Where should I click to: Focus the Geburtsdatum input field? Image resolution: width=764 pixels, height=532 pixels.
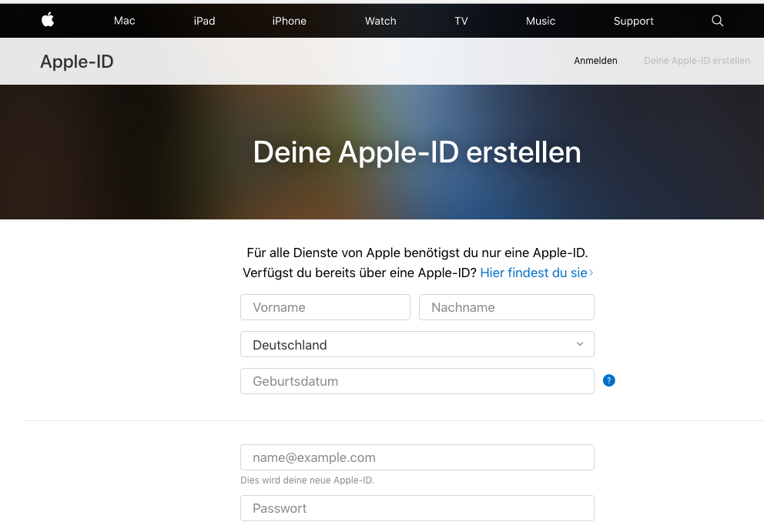(417, 381)
